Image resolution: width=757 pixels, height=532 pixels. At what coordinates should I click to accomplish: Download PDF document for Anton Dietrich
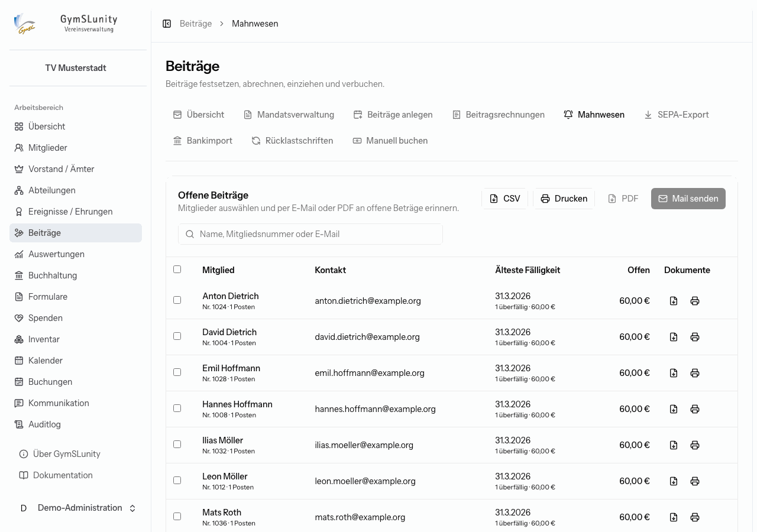pos(674,301)
